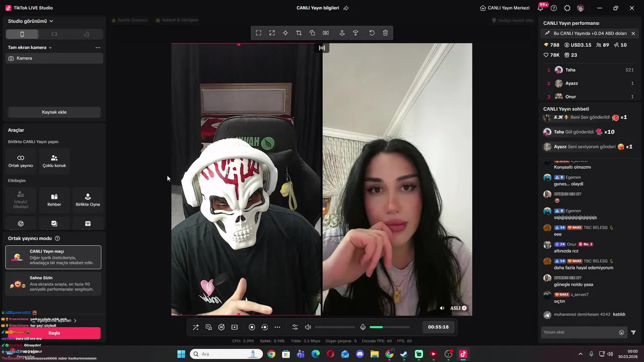
Task: Click the sparkle frame icon in bottom bar
Action: [234, 327]
